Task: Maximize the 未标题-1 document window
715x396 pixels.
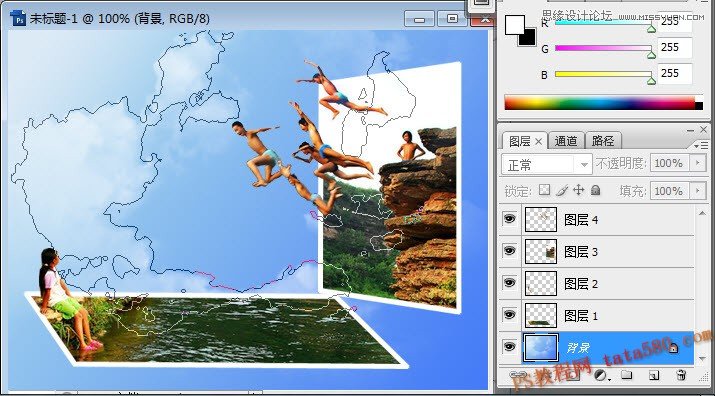Action: (x=452, y=19)
